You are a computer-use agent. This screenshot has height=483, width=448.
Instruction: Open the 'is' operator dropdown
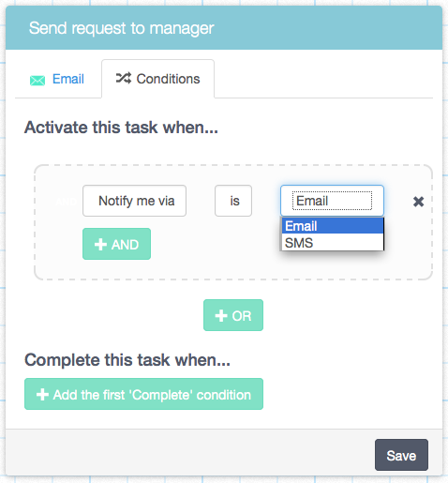coord(233,201)
